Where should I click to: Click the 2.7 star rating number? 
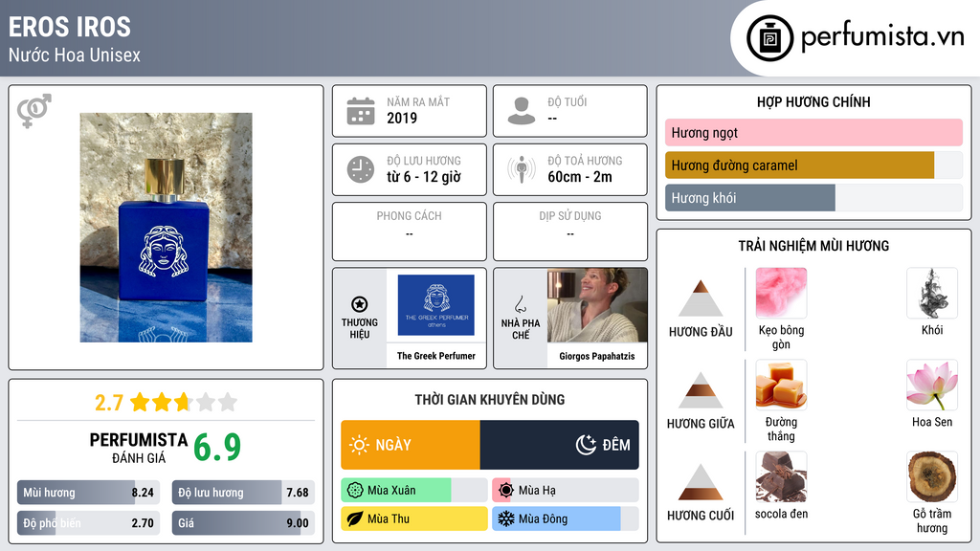109,403
